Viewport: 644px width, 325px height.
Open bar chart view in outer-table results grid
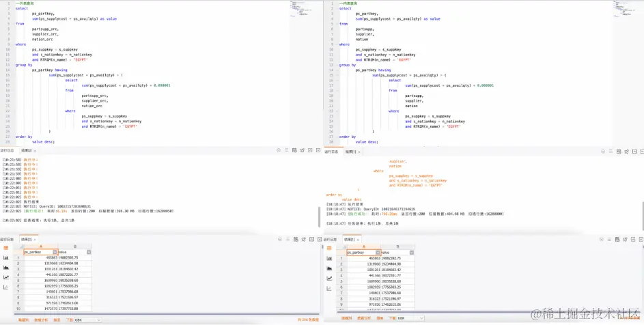coord(5,257)
